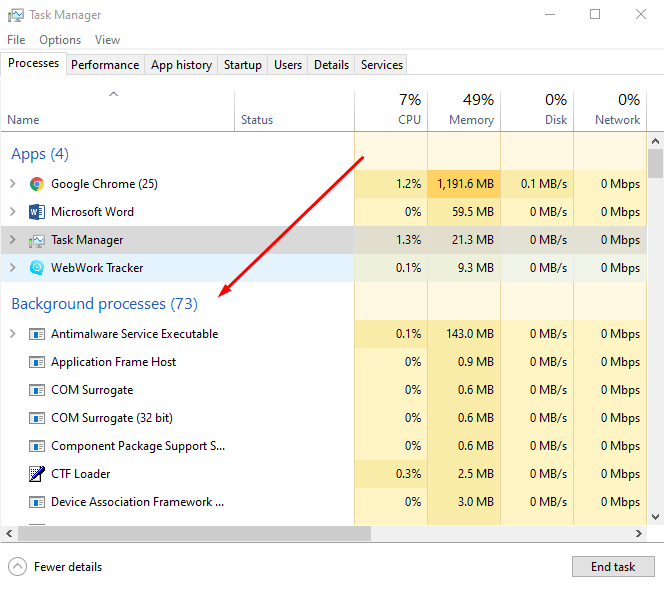Click the horizontal scrollbar right arrow
Viewport: 664px width, 590px height.
point(639,534)
